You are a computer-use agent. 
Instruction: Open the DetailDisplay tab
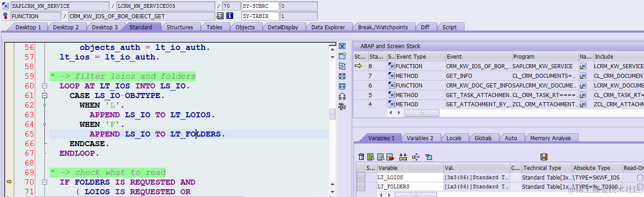(283, 27)
